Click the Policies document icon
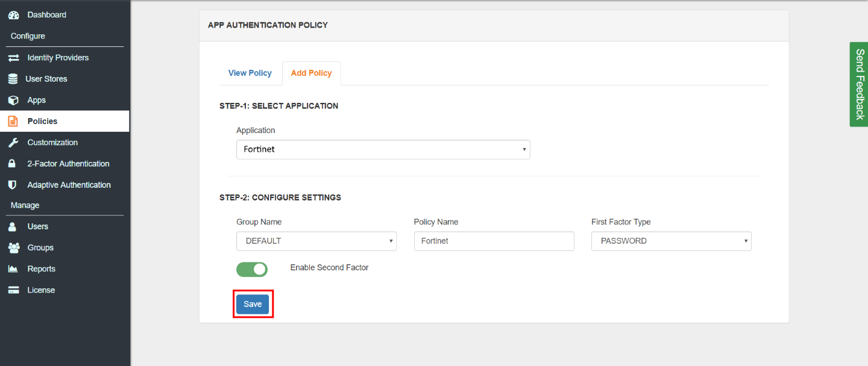This screenshot has width=868, height=366. click(13, 121)
